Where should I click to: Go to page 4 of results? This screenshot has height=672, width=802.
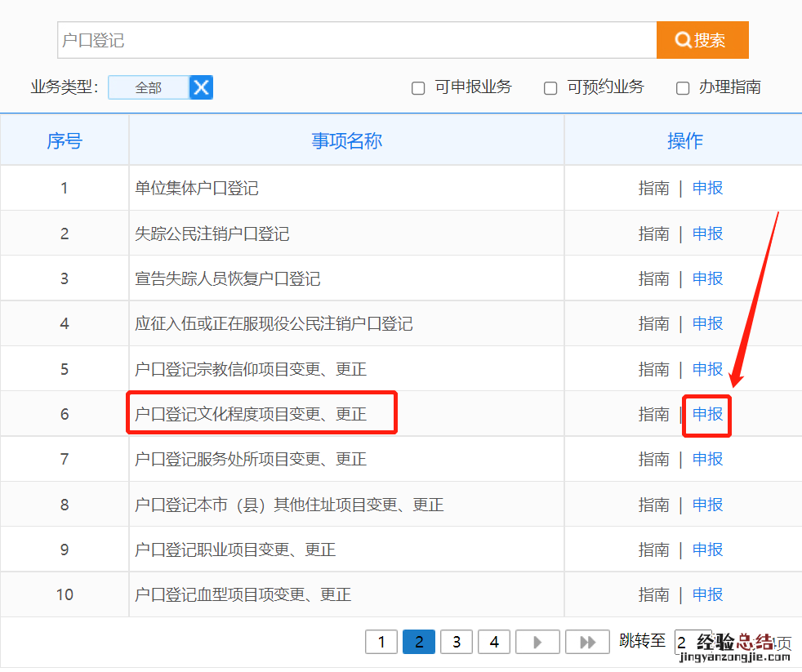(494, 642)
